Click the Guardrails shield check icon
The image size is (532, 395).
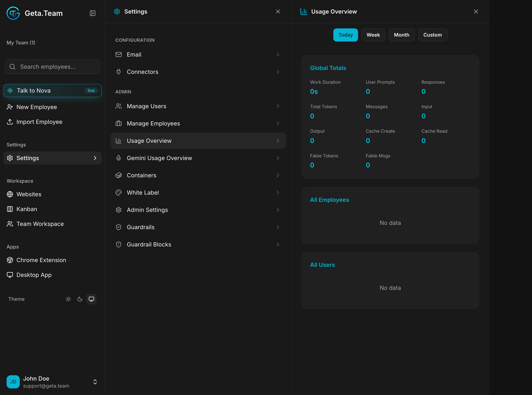(x=118, y=227)
